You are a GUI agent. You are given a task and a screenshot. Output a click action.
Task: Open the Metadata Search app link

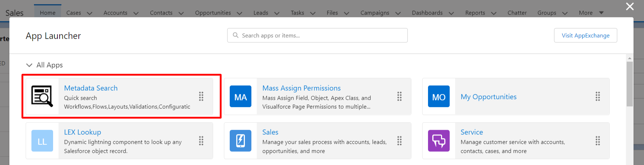pyautogui.click(x=91, y=88)
